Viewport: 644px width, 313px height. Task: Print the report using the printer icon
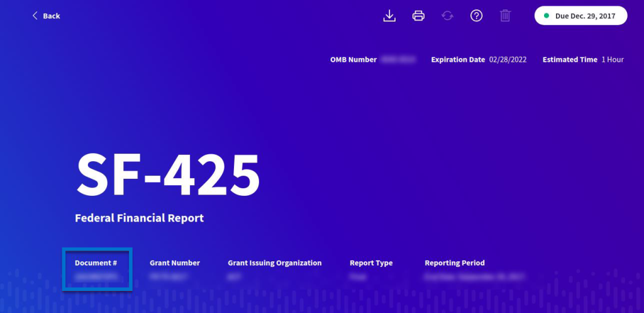[x=418, y=16]
